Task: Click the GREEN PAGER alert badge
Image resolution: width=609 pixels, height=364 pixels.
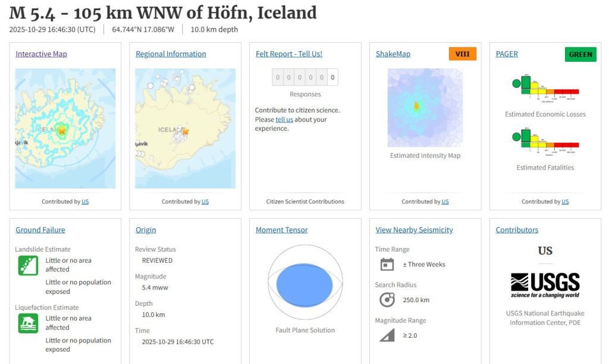Action: (x=580, y=54)
